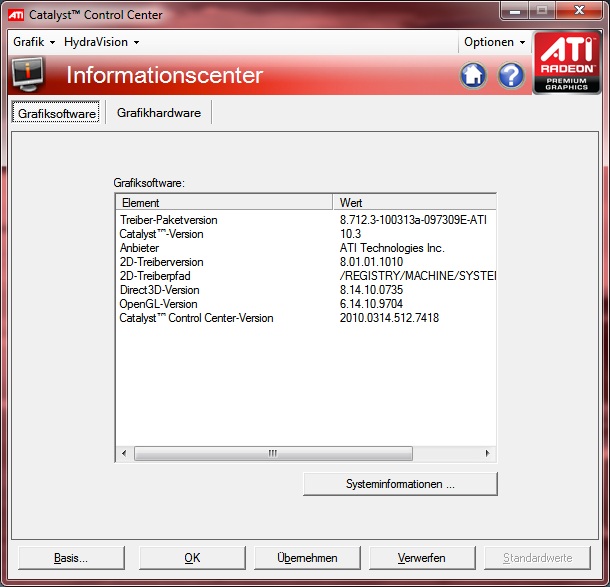Open the Optionen dropdown menu

point(494,42)
